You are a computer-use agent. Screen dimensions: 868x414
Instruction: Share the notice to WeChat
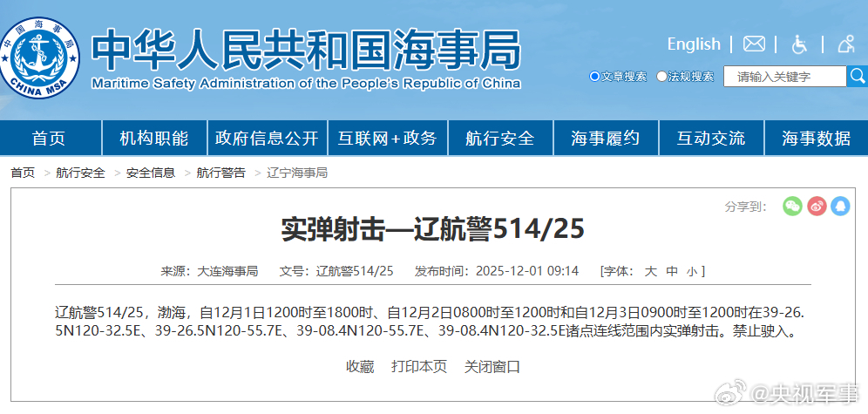coord(791,206)
